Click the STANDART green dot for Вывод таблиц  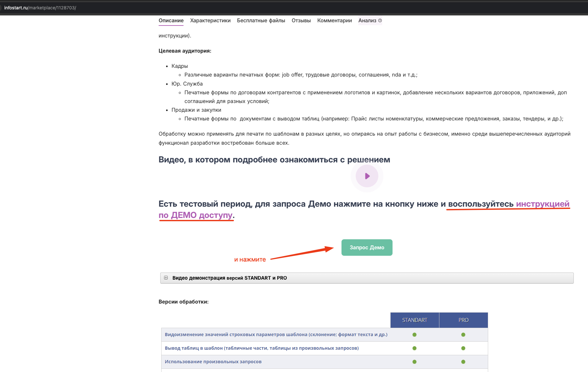[x=415, y=348]
